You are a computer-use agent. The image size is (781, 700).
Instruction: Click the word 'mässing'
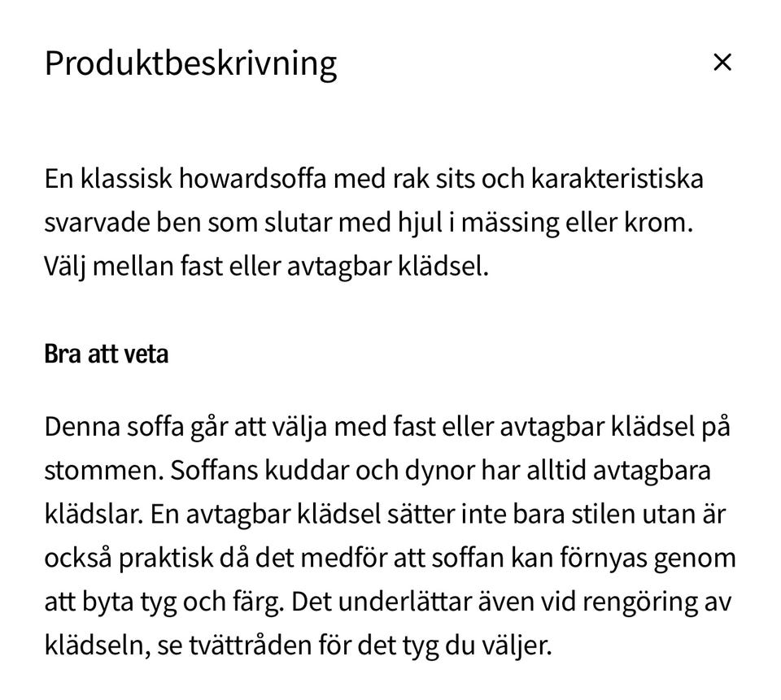tap(502, 222)
